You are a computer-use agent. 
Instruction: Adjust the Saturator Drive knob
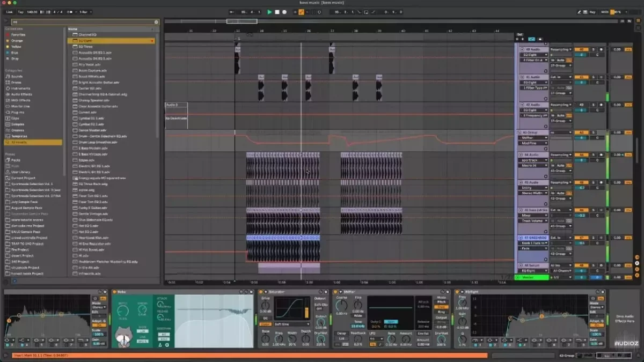pos(265,304)
